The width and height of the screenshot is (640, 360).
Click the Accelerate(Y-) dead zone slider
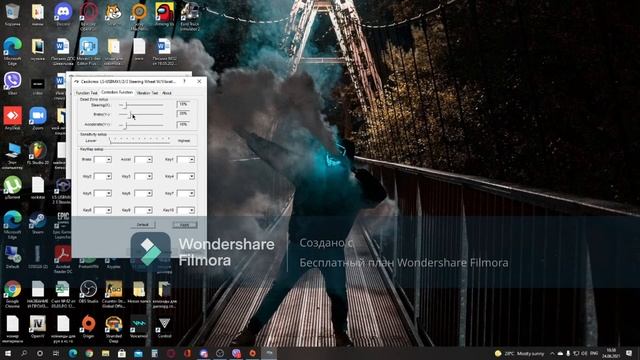click(141, 124)
